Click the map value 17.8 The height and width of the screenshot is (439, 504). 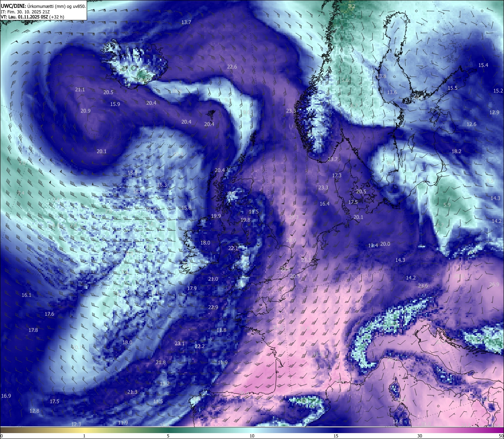point(33,330)
